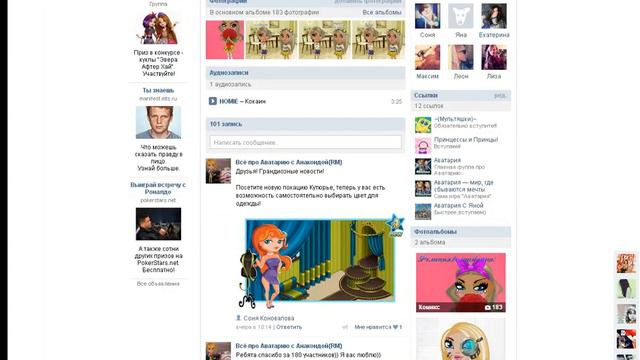The width and height of the screenshot is (640, 360).
Task: Open the Принцессы и Принцы! link
Action: pyautogui.click(x=466, y=140)
